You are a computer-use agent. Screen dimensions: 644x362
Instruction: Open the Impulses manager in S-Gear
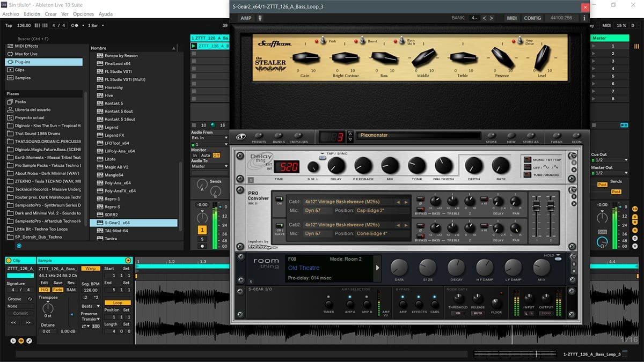299,136
